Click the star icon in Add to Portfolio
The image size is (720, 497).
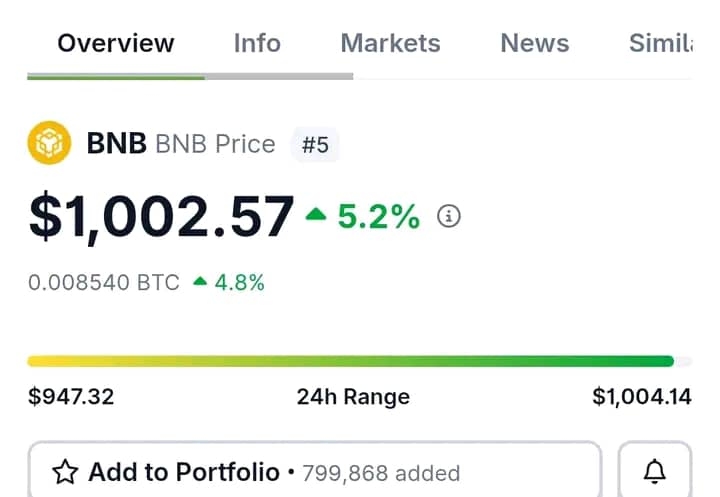(66, 472)
